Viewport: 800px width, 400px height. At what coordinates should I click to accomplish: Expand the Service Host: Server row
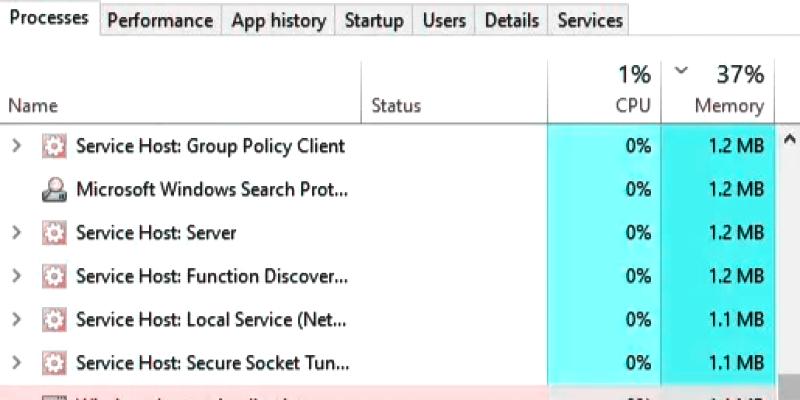[x=16, y=233]
